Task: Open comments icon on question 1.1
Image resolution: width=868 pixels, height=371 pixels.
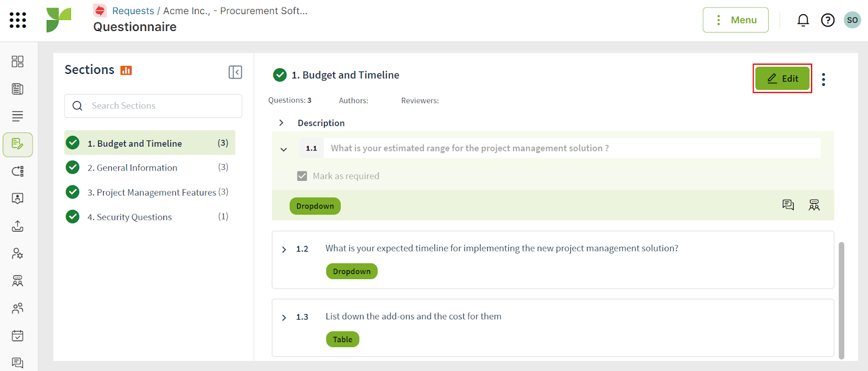Action: tap(788, 205)
